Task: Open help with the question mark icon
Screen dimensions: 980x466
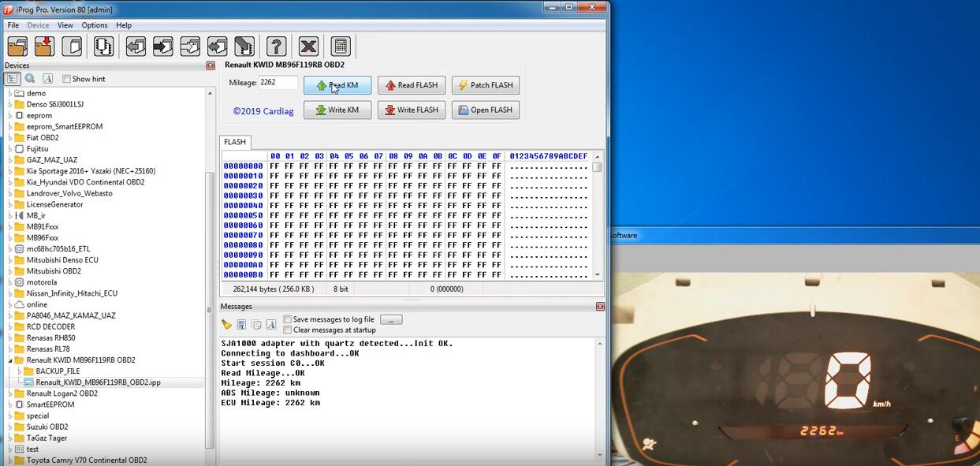Action: (x=276, y=47)
